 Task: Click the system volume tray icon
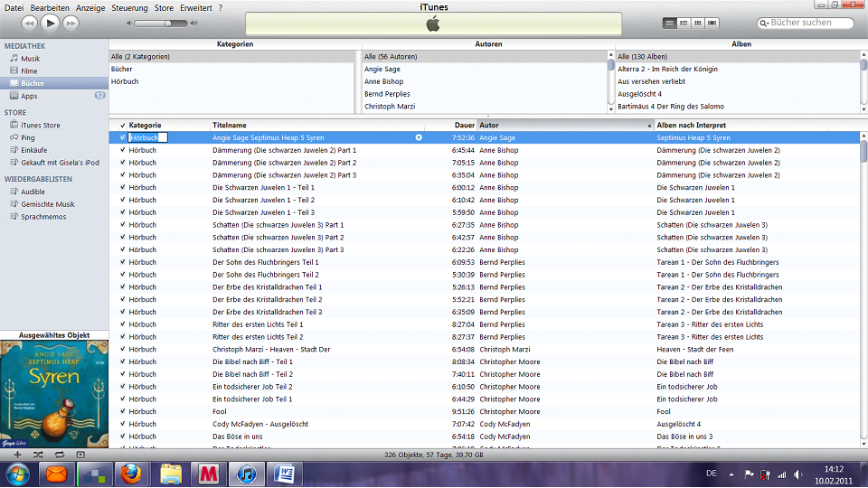(797, 474)
